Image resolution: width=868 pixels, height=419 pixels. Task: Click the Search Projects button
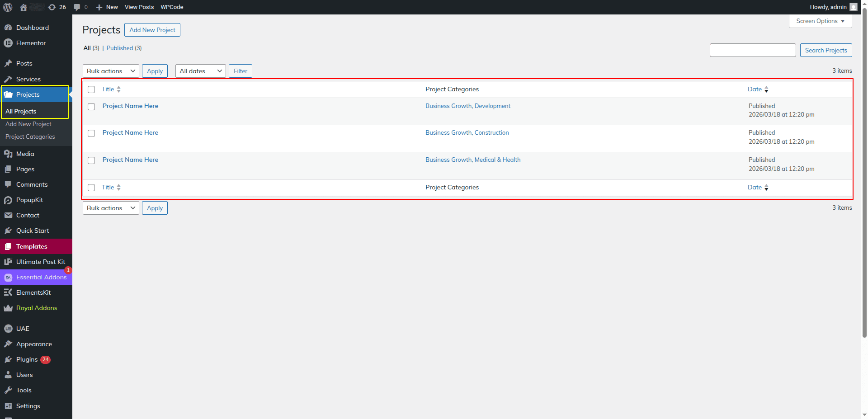826,50
